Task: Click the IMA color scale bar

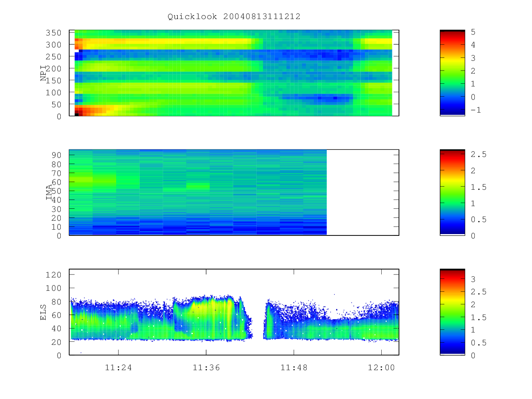Action: point(452,192)
